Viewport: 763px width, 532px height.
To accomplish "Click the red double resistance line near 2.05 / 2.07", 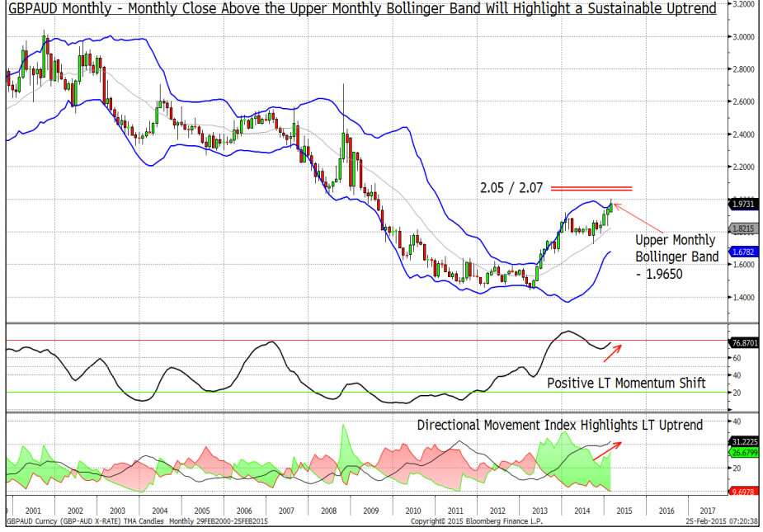I will pos(592,188).
